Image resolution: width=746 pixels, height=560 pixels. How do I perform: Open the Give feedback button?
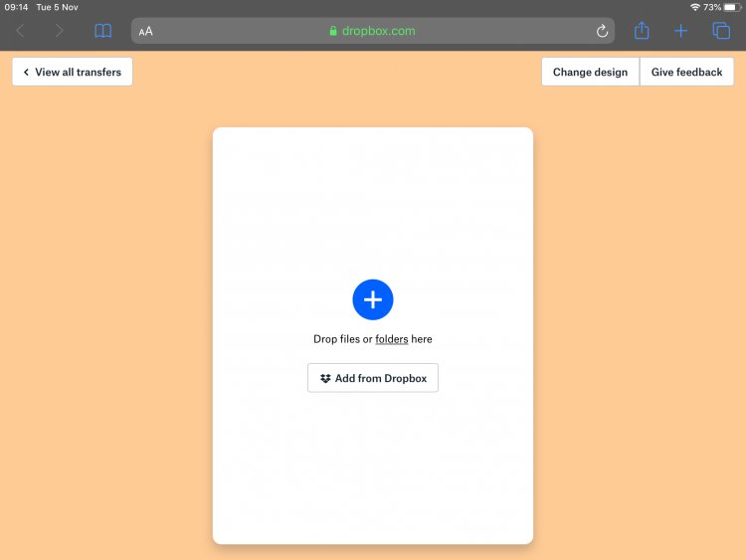click(686, 72)
